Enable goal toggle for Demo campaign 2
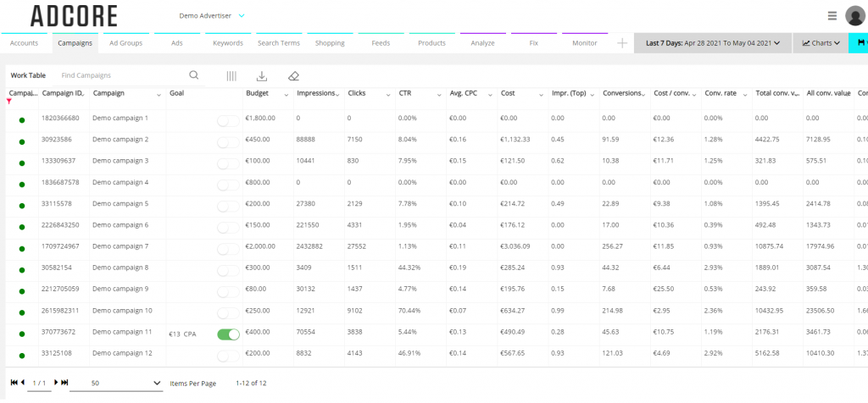868x403 pixels. click(228, 143)
